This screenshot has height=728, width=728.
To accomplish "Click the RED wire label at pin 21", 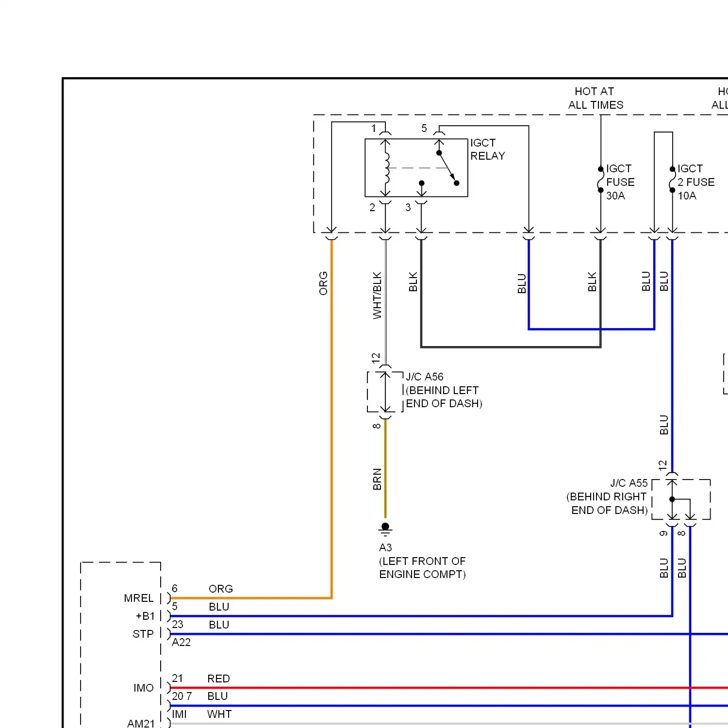I will point(218,678).
